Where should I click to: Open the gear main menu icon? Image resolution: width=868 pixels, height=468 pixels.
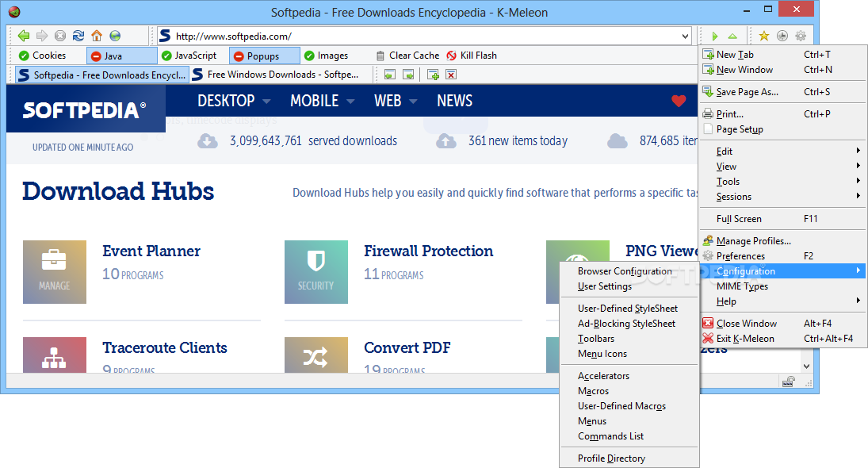[801, 36]
